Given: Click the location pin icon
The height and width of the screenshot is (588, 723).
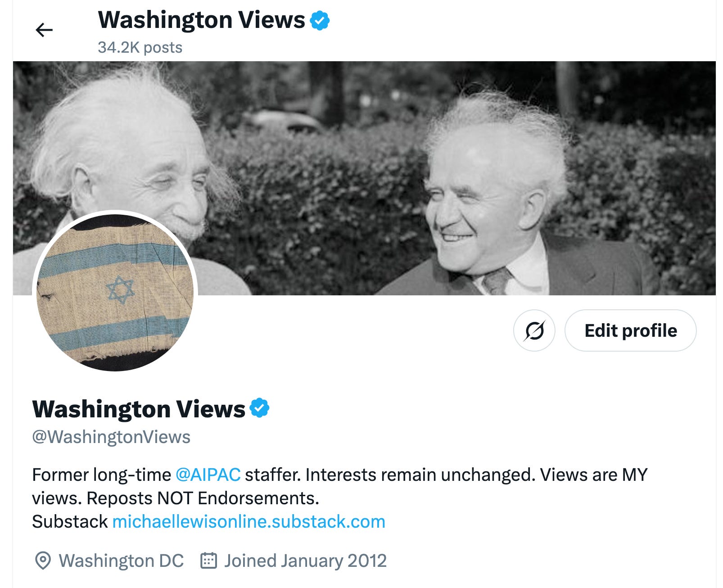Looking at the screenshot, I should pyautogui.click(x=43, y=561).
